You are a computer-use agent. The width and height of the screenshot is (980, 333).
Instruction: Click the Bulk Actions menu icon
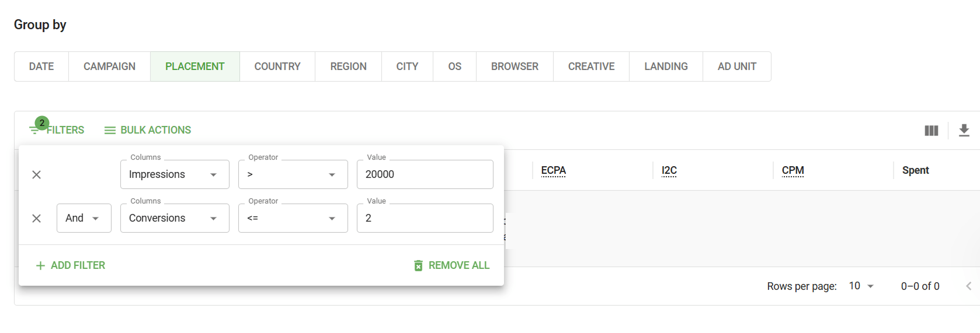[x=110, y=130]
